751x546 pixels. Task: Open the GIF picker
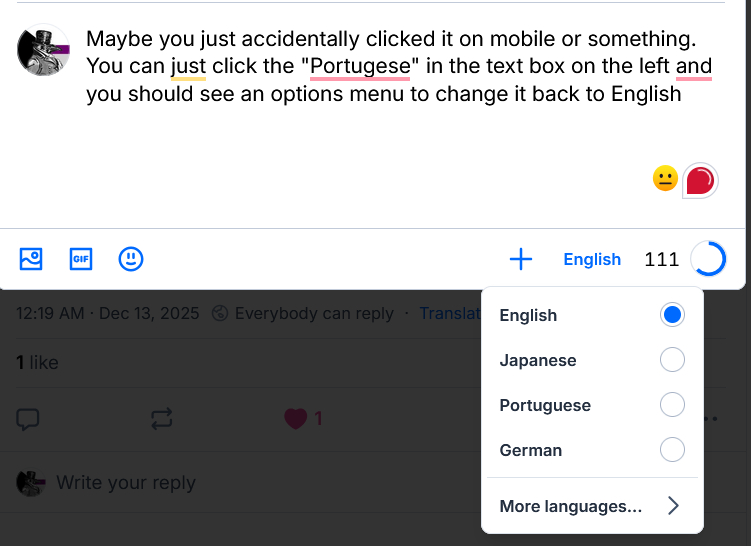[x=80, y=259]
